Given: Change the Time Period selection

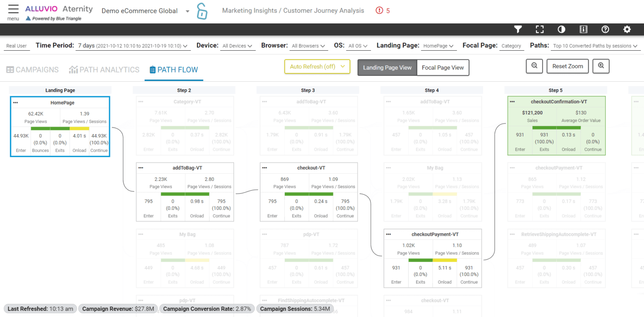Looking at the screenshot, I should click(131, 46).
